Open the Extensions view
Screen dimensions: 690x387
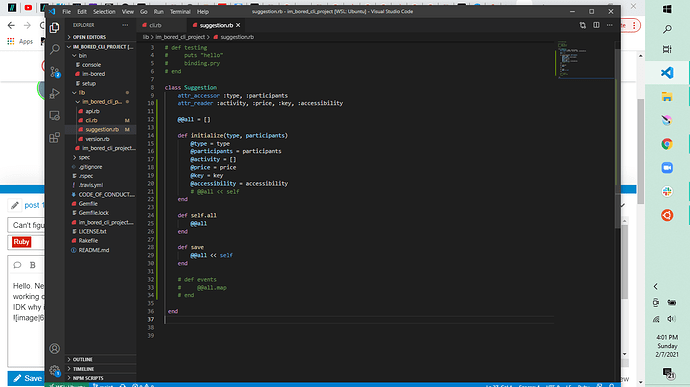[x=55, y=137]
